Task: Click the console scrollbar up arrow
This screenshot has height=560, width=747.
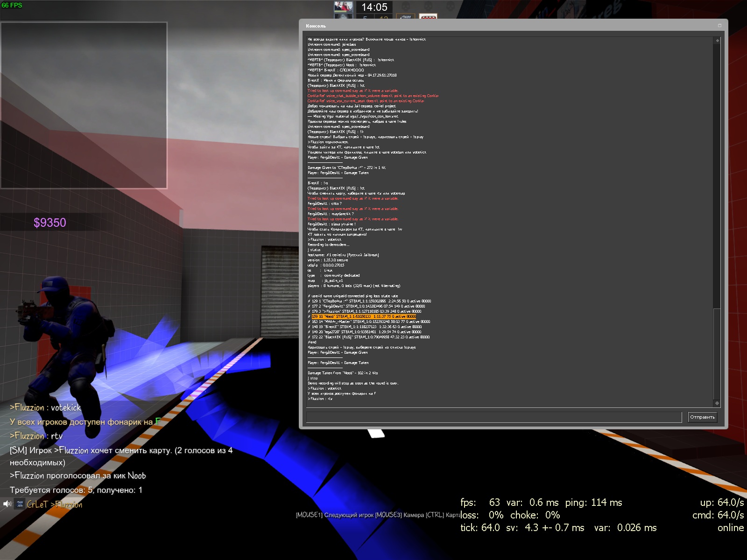Action: 717,41
